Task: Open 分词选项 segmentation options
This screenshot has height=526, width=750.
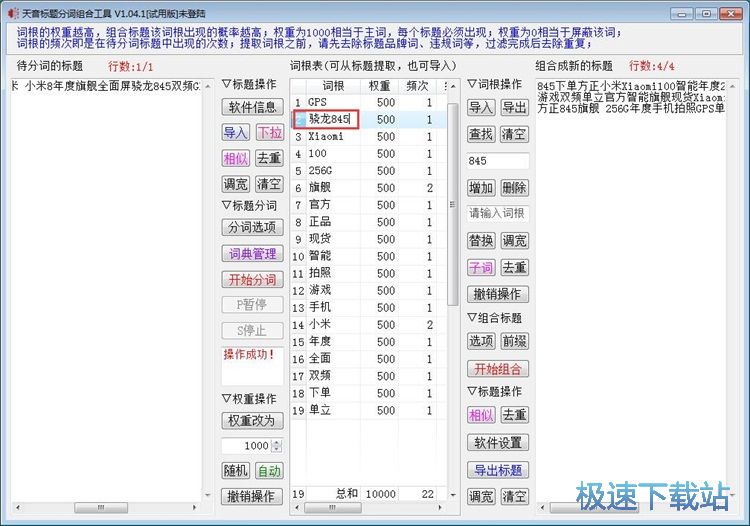Action: (x=253, y=227)
